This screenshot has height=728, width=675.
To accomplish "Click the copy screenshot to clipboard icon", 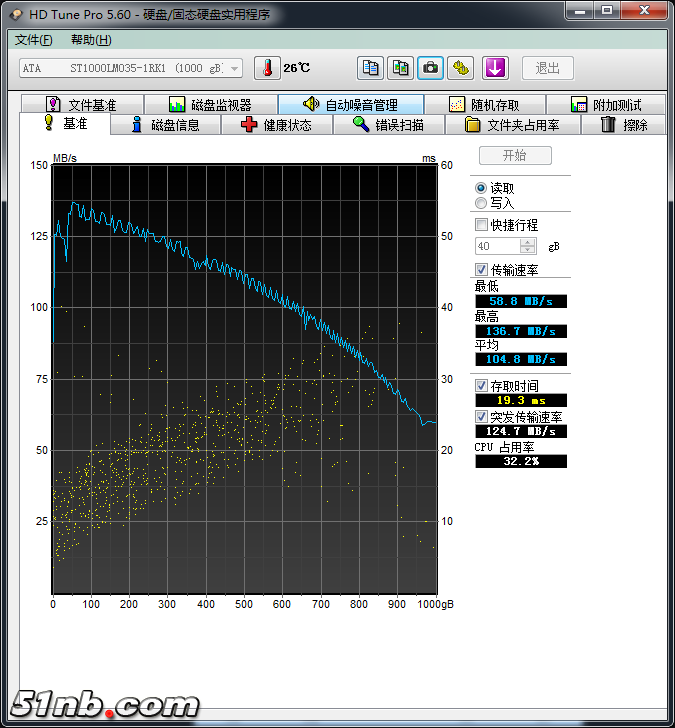I will (x=400, y=68).
